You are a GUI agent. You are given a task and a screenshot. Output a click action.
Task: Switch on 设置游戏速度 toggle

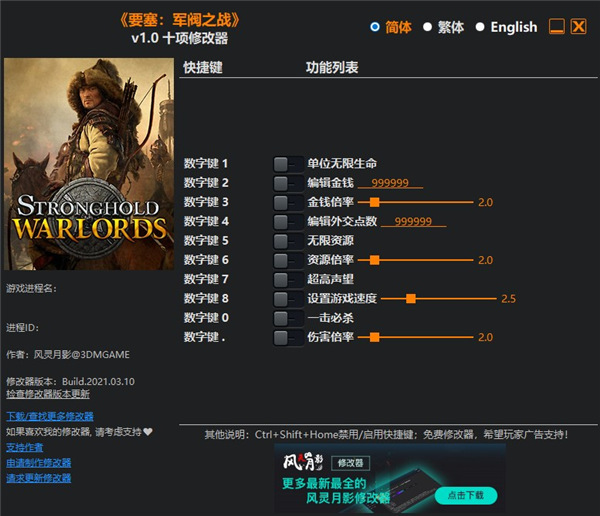tap(288, 299)
